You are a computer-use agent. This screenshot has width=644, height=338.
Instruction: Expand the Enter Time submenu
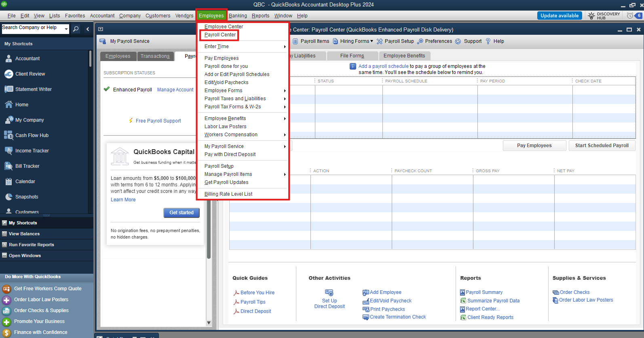tap(285, 46)
